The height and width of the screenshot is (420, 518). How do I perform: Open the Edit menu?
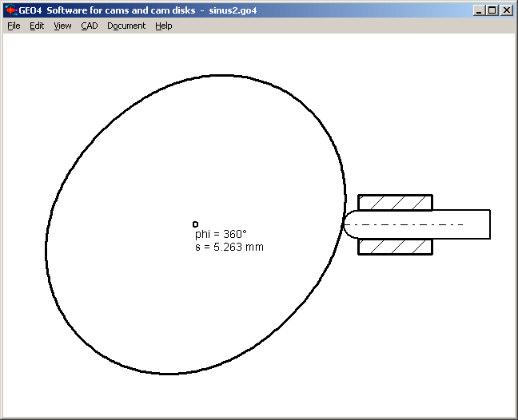coord(37,26)
